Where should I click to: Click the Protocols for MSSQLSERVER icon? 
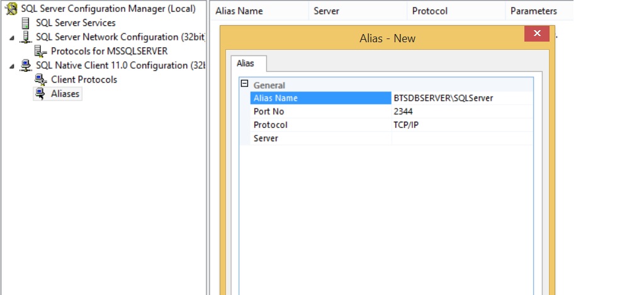[40, 52]
